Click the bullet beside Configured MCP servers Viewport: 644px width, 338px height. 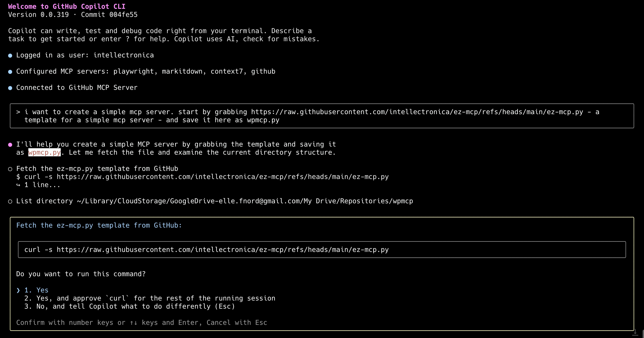click(10, 72)
